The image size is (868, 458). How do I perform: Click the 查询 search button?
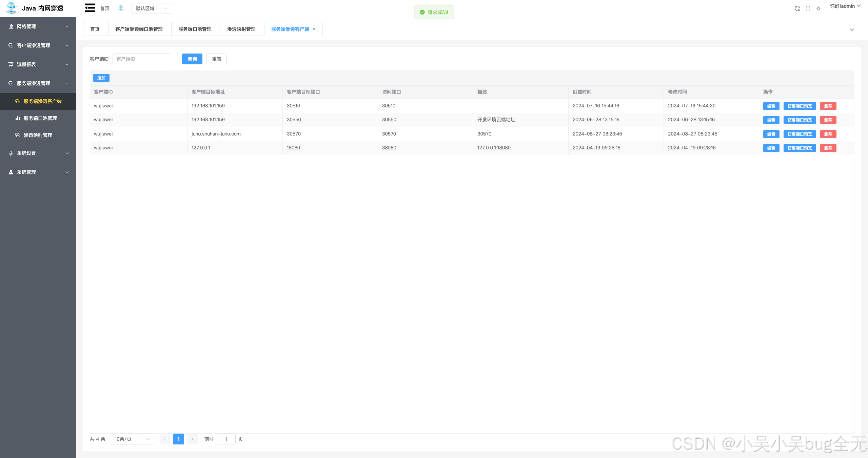[192, 59]
